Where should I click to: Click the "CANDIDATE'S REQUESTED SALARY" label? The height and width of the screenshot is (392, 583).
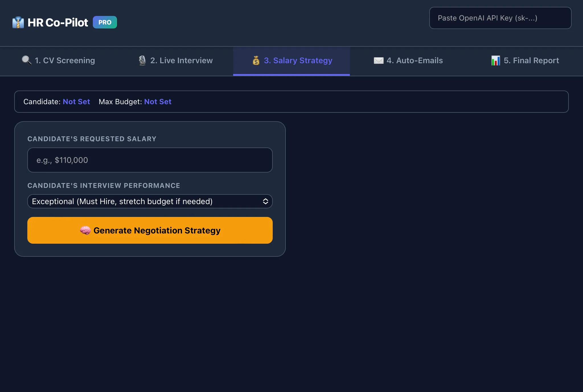92,139
